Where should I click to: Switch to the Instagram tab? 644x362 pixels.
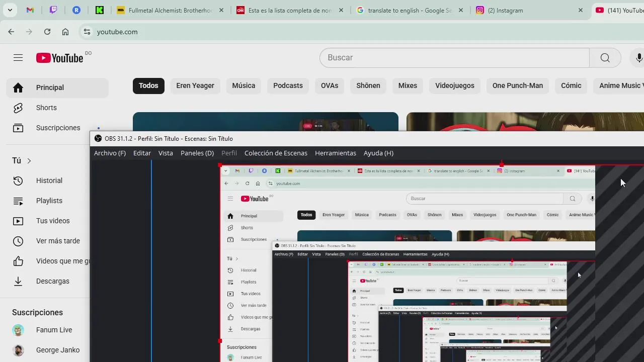[x=530, y=10]
